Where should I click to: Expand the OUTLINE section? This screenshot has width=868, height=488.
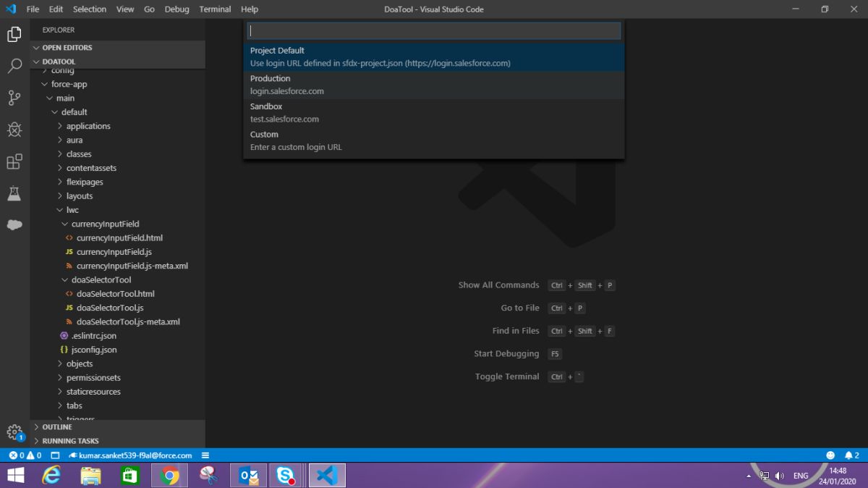coord(117,427)
